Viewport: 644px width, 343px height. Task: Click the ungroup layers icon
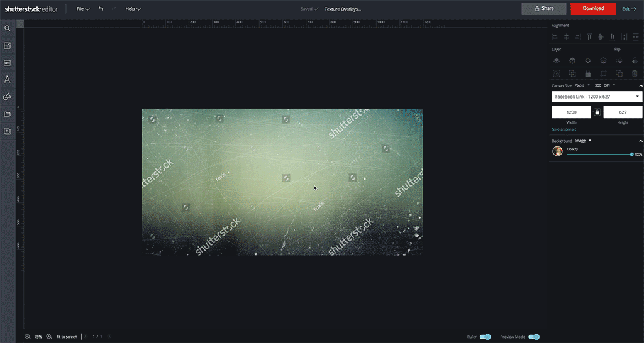572,73
